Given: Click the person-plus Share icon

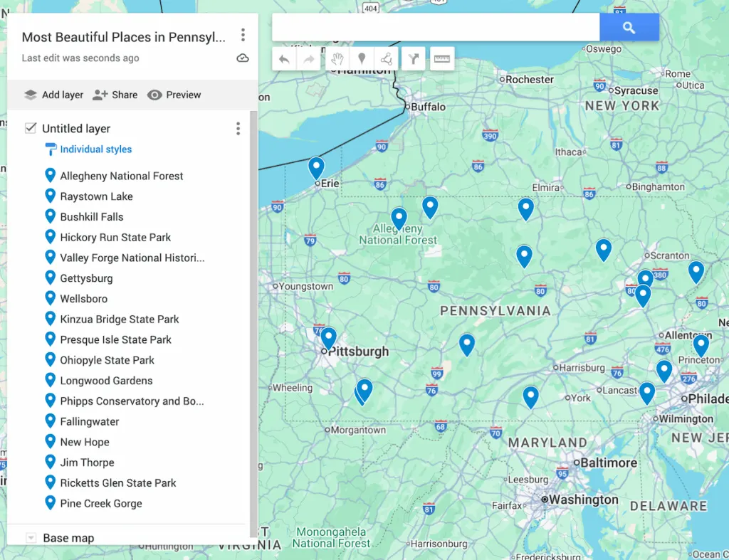Looking at the screenshot, I should click(x=100, y=95).
